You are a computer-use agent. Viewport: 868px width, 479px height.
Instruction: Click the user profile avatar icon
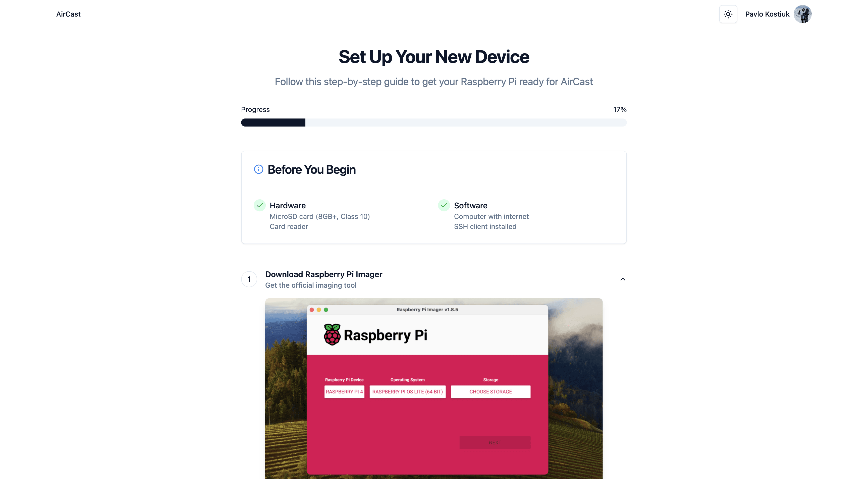click(804, 14)
